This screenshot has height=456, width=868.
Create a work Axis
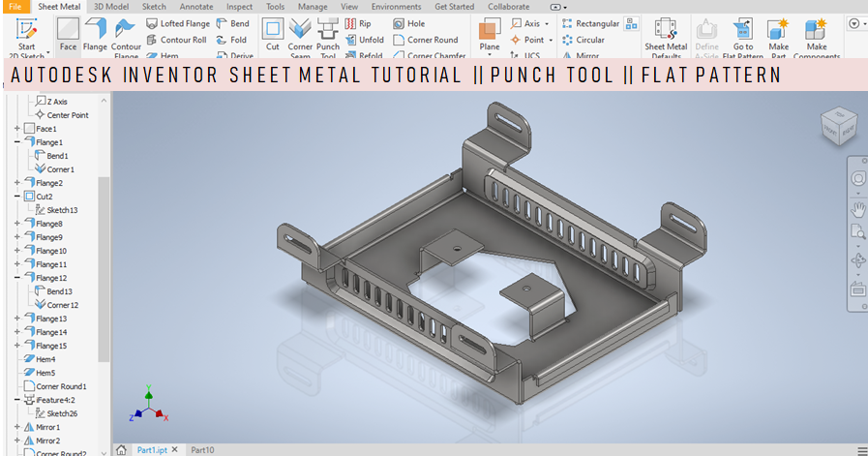click(x=525, y=23)
